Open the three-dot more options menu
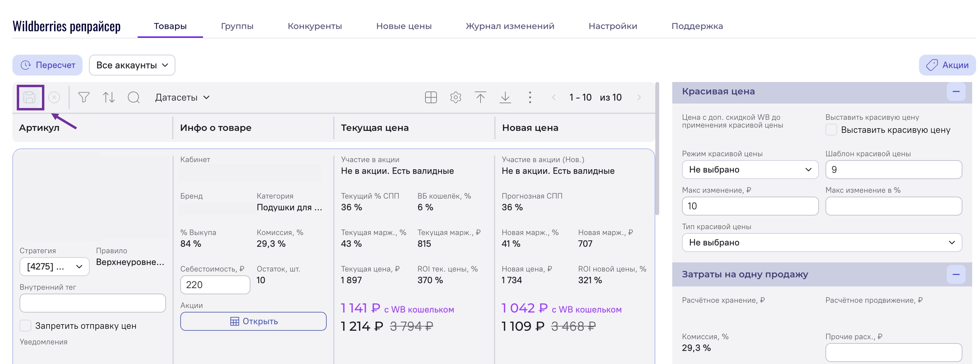Image resolution: width=980 pixels, height=364 pixels. (x=530, y=98)
